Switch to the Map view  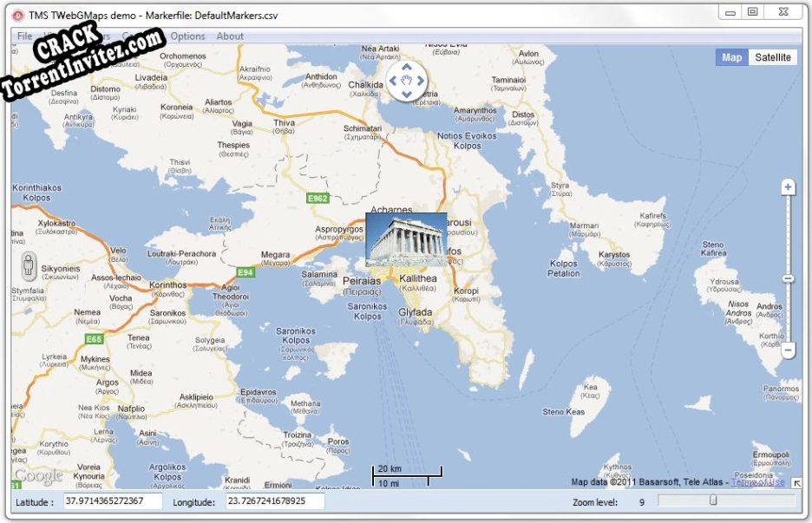coord(731,57)
